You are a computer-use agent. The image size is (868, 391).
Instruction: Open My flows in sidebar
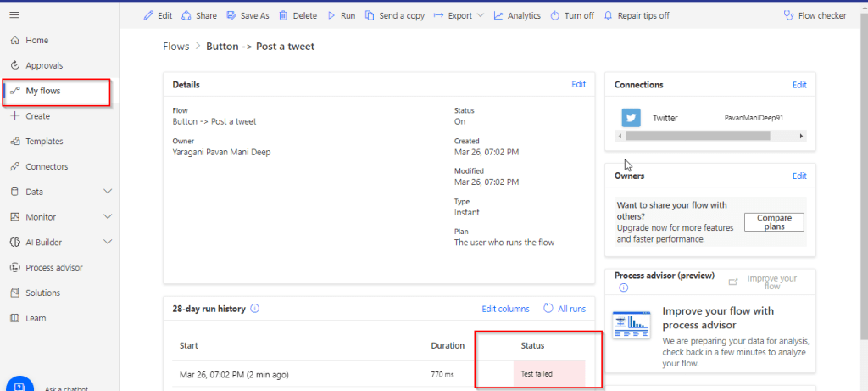click(43, 91)
